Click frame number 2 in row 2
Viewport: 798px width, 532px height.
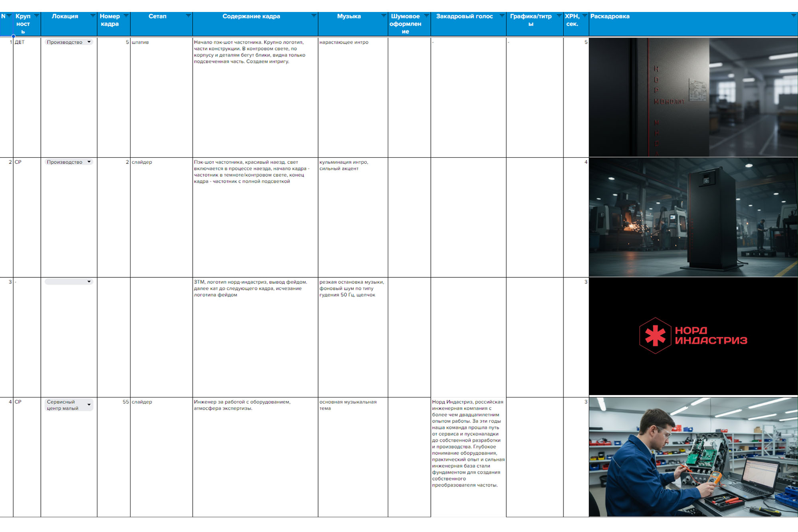114,218
